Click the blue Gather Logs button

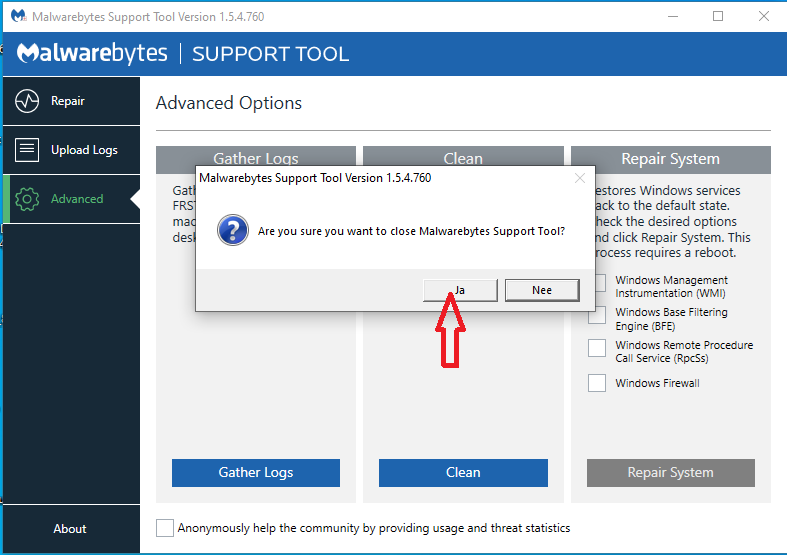click(256, 472)
